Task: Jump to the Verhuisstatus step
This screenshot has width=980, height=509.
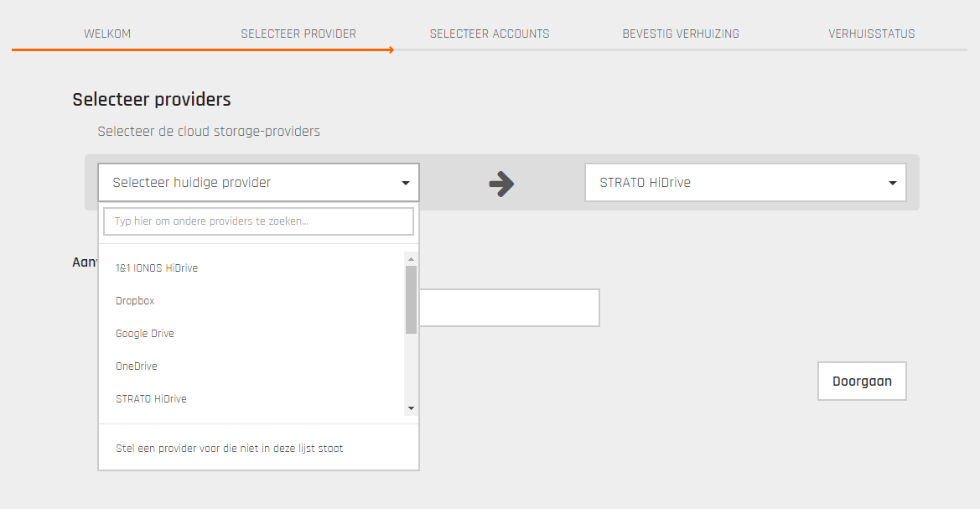Action: click(x=872, y=34)
